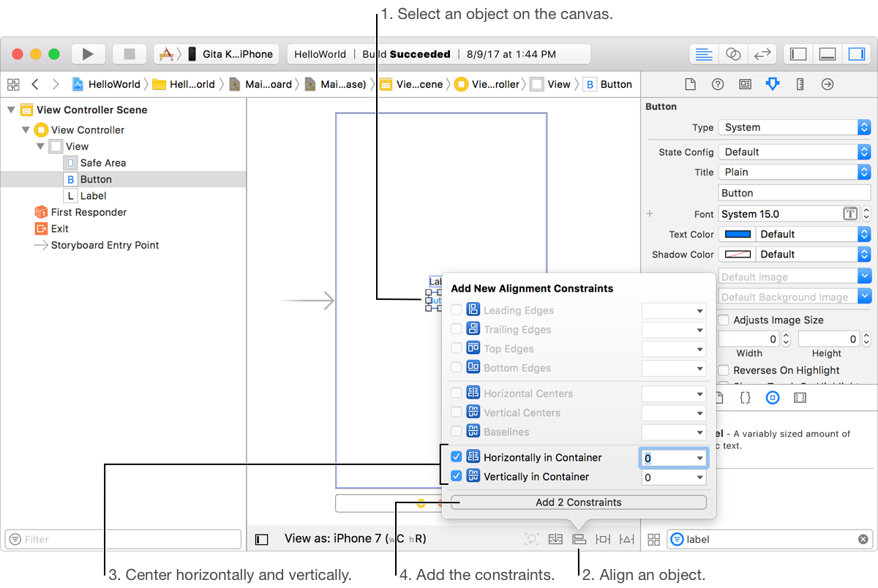
Task: Toggle the document outline
Action: tap(262, 540)
